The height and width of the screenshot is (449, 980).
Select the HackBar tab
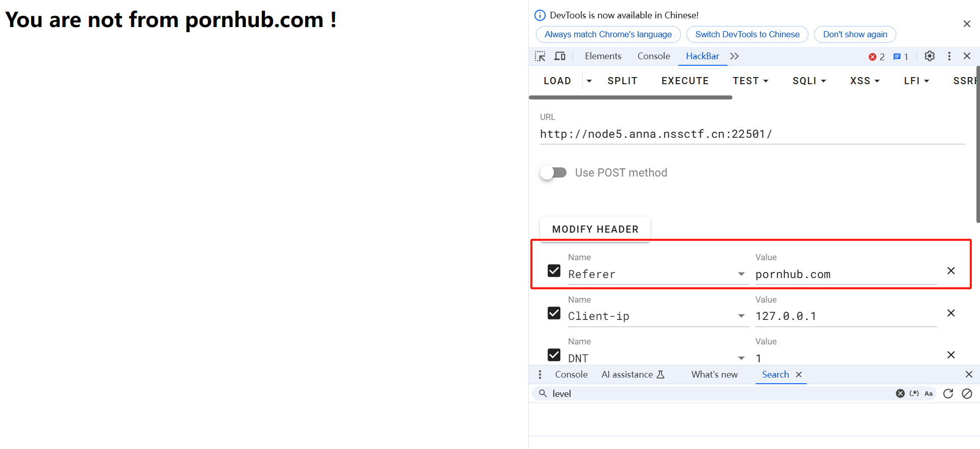702,56
